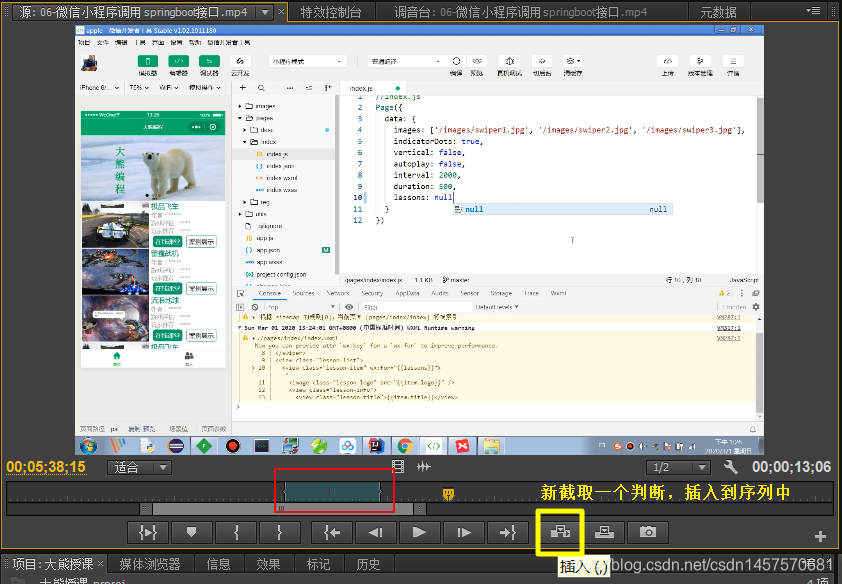
Task: Click the Drag Video Only filmstrip icon
Action: coord(398,466)
